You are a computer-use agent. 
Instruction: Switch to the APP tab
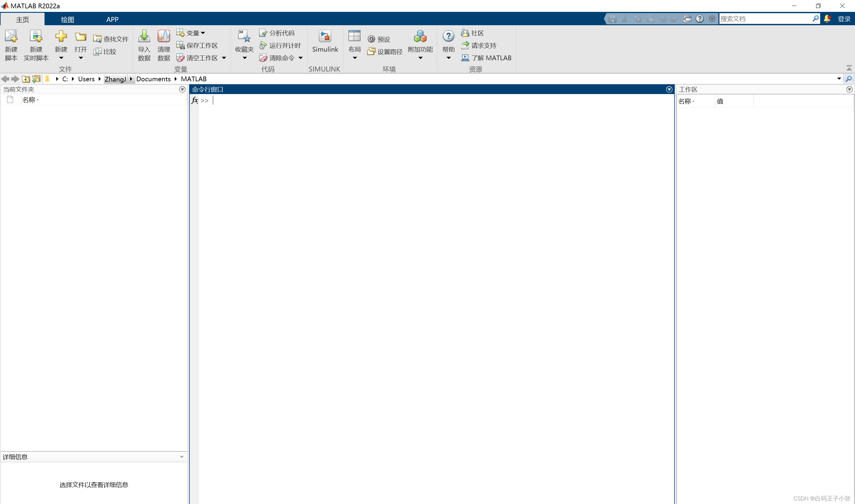[112, 19]
